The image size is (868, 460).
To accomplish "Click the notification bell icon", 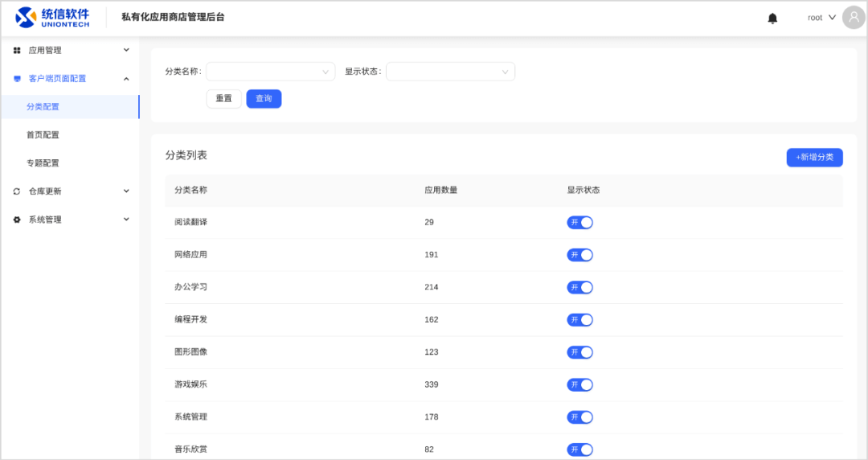I will coord(772,18).
